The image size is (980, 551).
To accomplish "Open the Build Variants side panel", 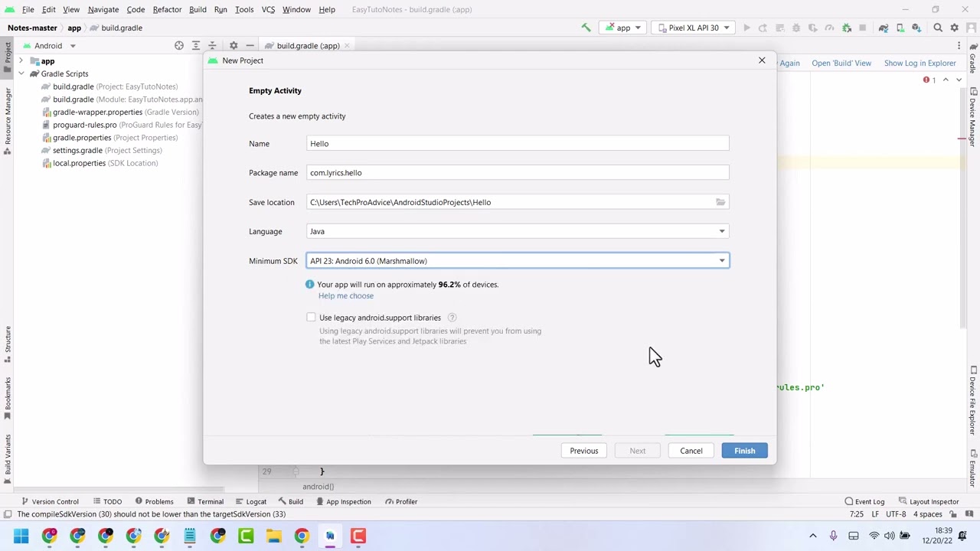I will tap(8, 459).
